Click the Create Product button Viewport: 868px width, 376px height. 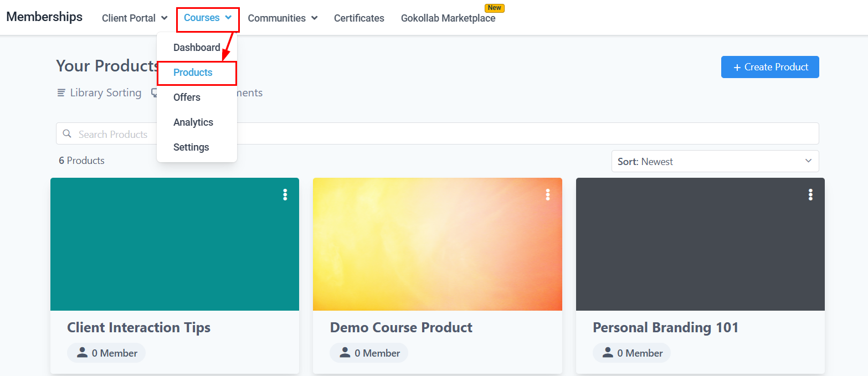[770, 67]
